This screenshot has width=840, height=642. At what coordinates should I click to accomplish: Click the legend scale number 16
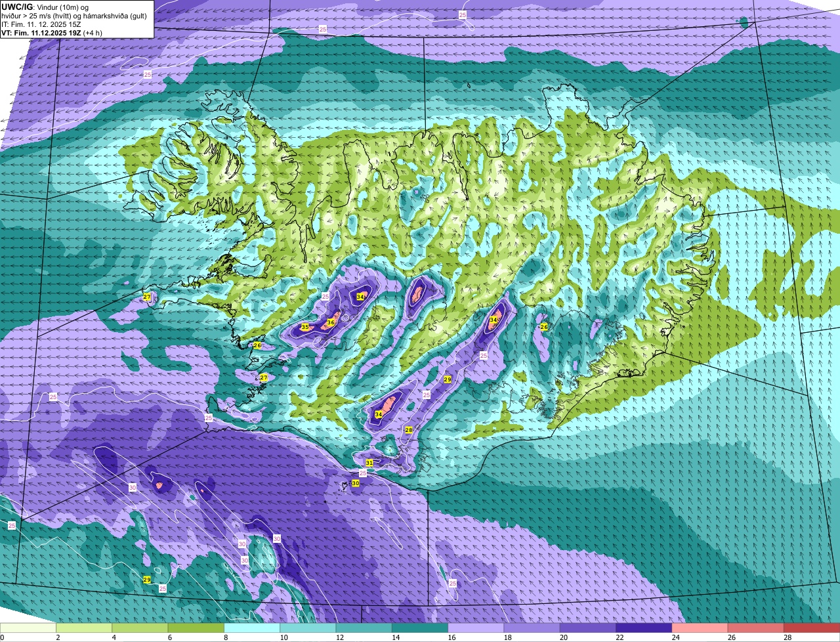click(451, 637)
